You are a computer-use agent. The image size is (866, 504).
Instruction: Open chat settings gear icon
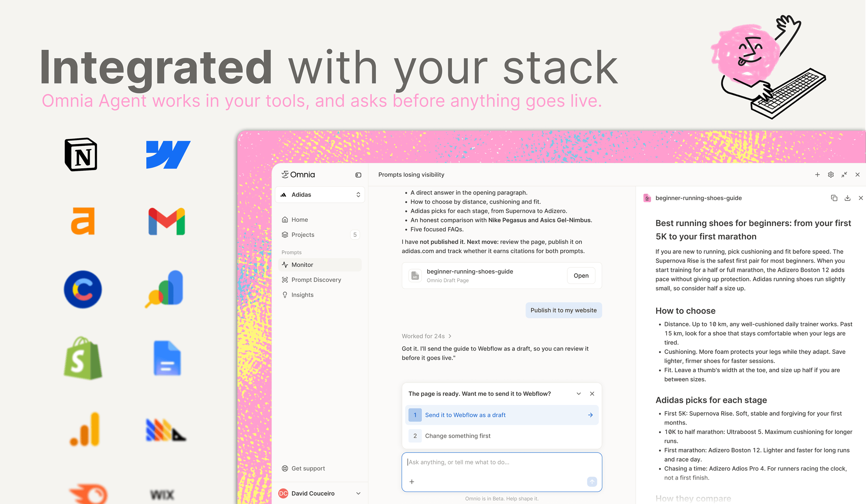point(831,174)
